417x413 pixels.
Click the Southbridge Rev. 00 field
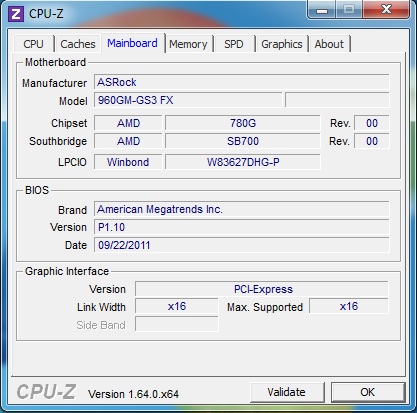pos(372,141)
